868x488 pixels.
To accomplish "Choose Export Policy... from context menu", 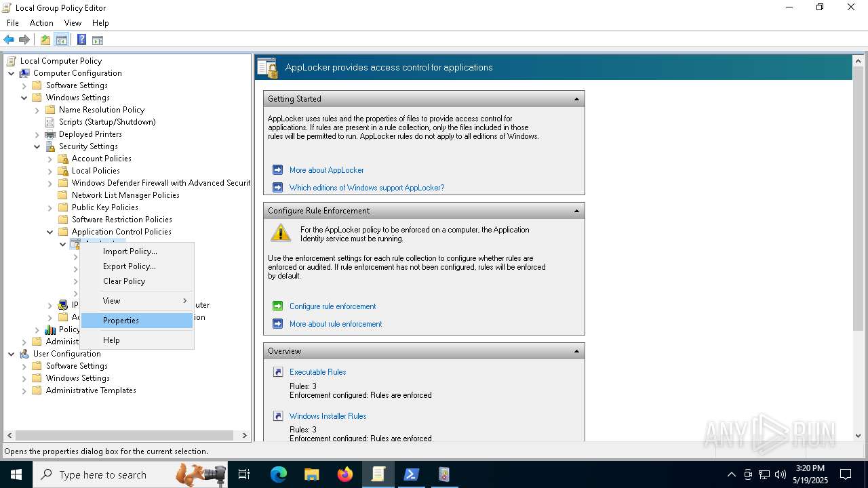I will tap(137, 266).
